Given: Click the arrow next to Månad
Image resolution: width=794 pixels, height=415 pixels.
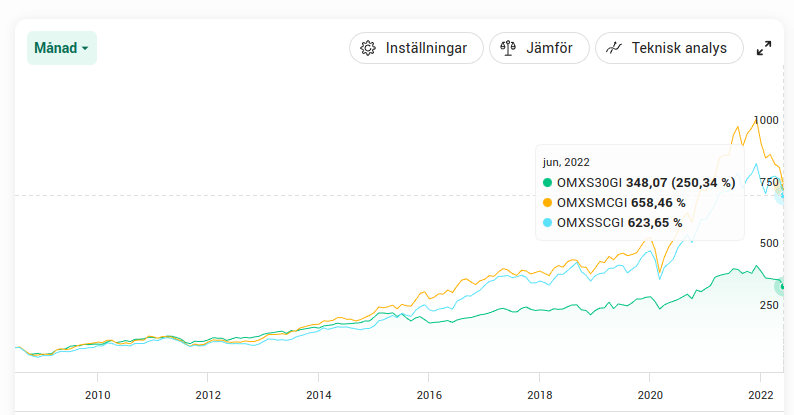Looking at the screenshot, I should (85, 49).
